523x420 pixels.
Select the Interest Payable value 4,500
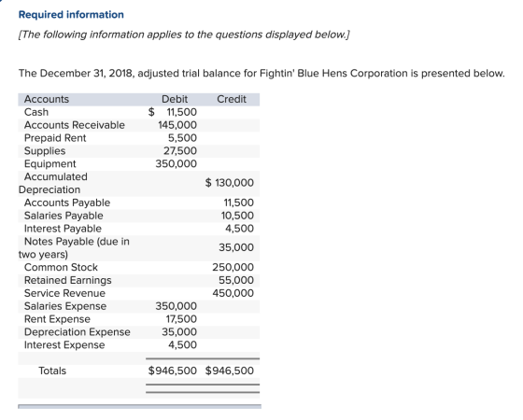point(239,229)
